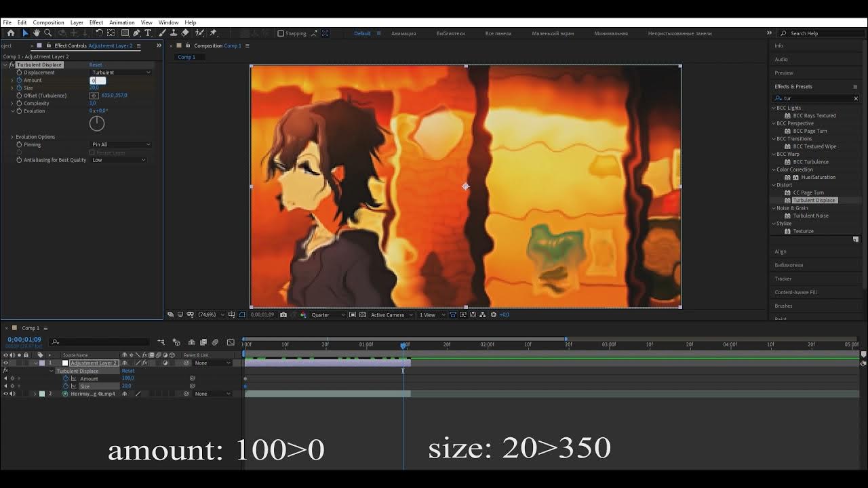Viewport: 868px width, 488px height.
Task: Click the Size stopwatch in Effect Controls
Action: pyautogui.click(x=19, y=88)
